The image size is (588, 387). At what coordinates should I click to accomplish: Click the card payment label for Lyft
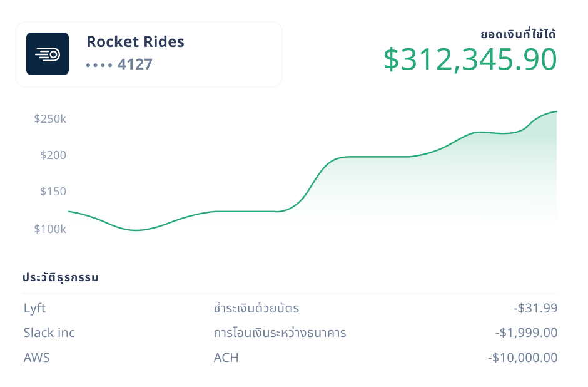[x=256, y=308]
